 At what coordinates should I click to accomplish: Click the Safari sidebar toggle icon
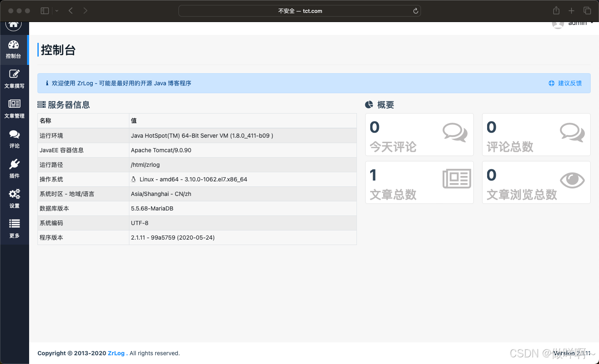pos(45,11)
